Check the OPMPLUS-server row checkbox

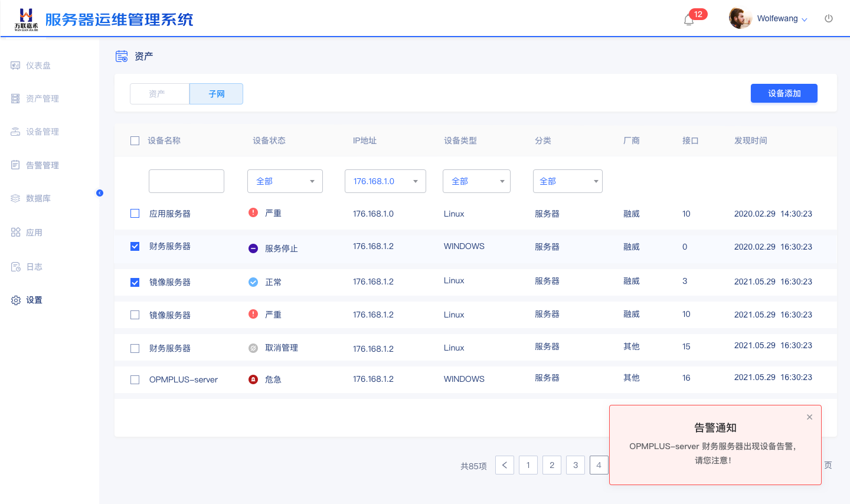[135, 379]
